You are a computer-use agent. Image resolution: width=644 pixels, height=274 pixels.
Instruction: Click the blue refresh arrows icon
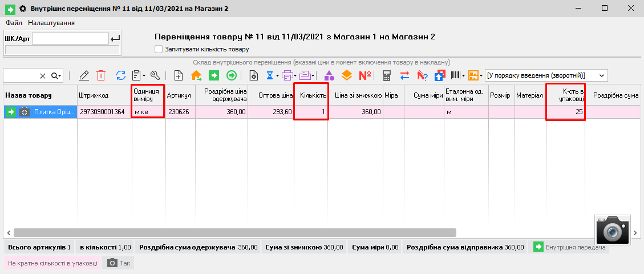(x=120, y=75)
